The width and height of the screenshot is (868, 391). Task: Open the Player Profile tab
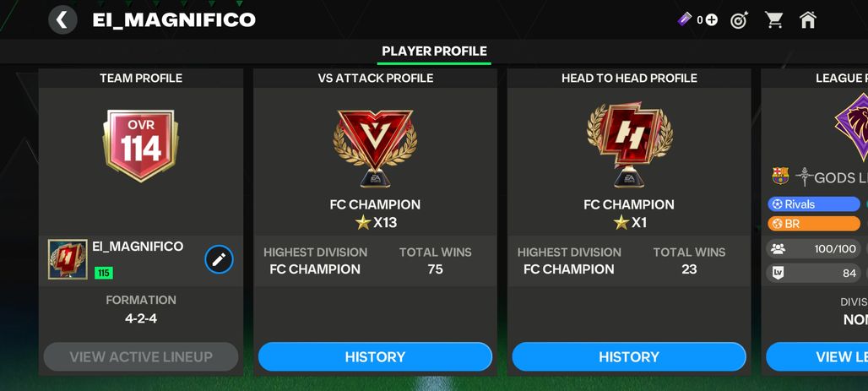(435, 51)
